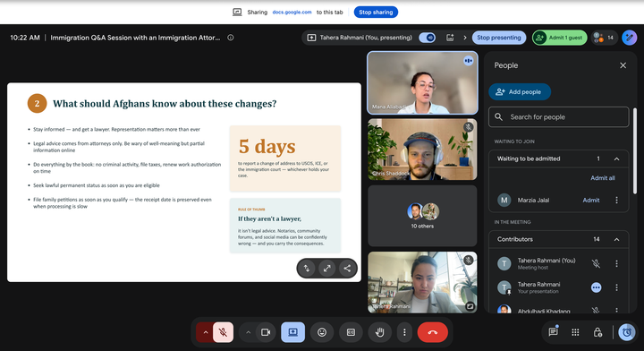Open the activities grid

[575, 332]
